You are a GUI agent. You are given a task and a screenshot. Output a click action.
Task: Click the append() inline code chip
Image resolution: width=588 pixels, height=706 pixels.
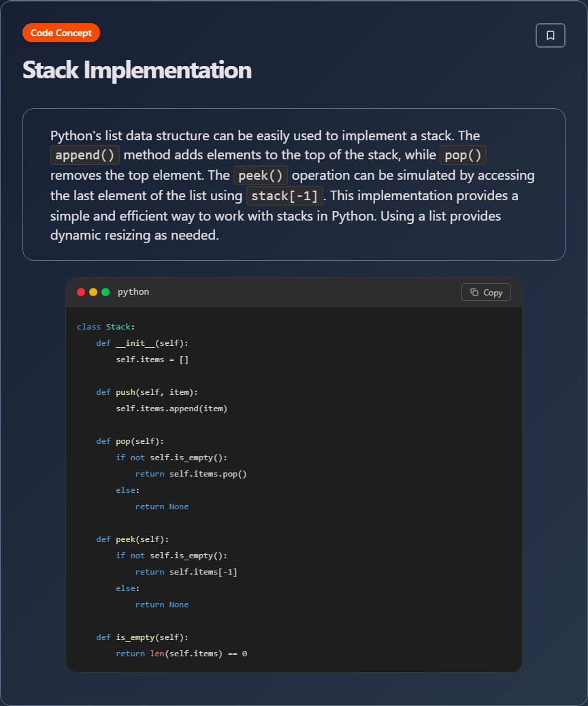coord(85,155)
